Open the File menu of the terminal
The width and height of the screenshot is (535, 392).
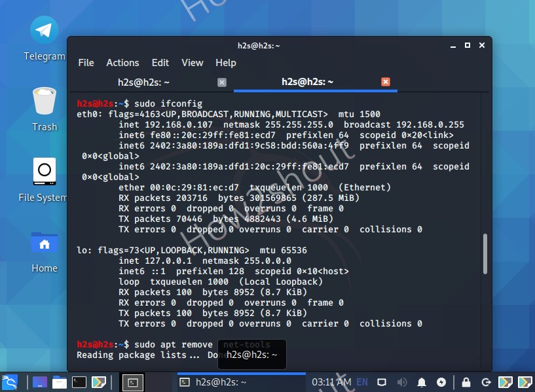coord(86,63)
